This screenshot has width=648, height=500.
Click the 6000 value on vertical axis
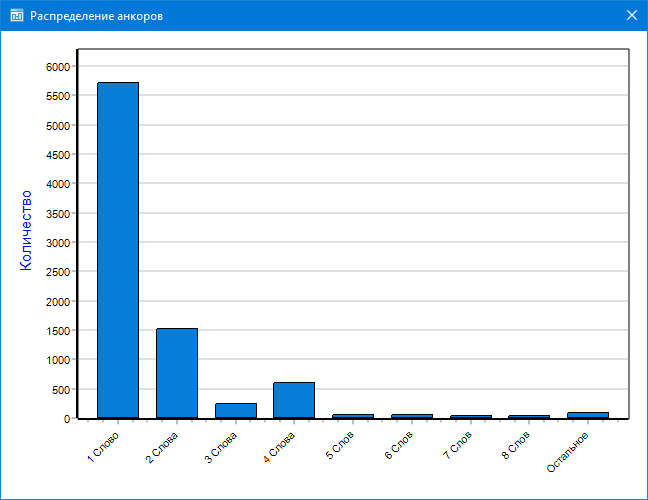[59, 66]
